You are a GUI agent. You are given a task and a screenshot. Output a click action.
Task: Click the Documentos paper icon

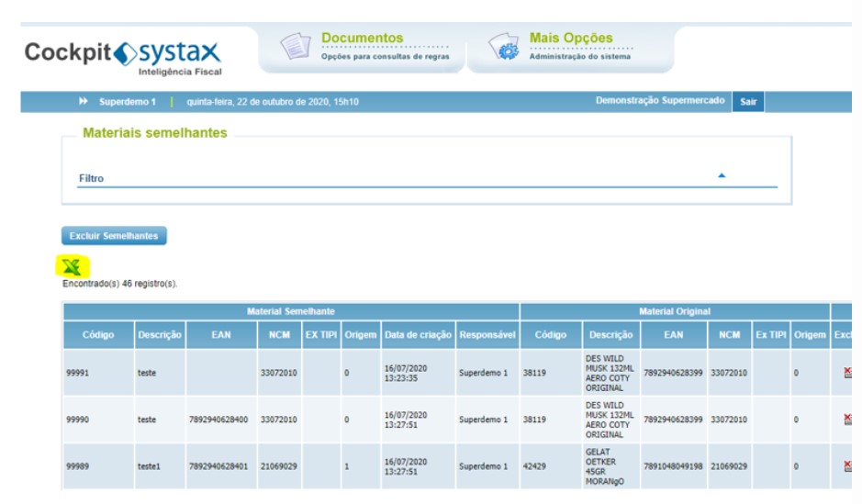coord(296,46)
